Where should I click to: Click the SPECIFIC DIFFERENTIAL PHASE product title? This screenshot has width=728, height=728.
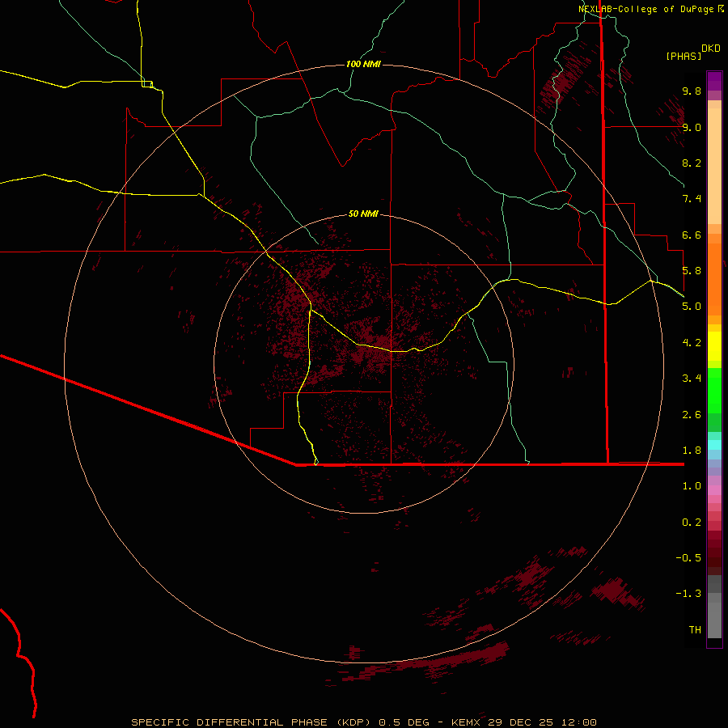tap(230, 722)
